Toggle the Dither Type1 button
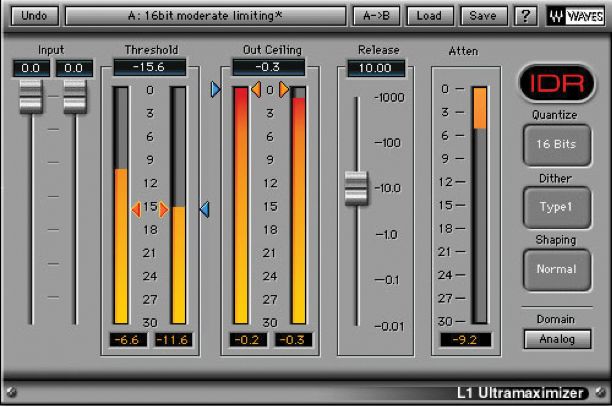This screenshot has width=612, height=407. click(557, 207)
